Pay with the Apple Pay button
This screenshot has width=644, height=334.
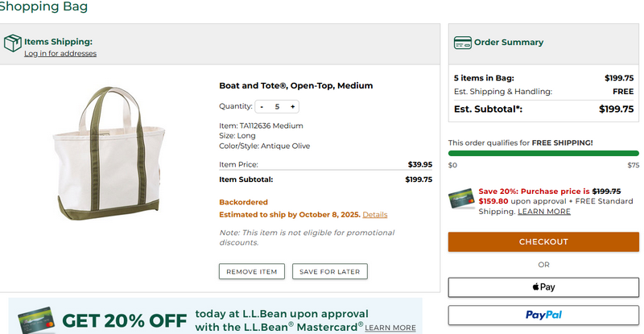coord(543,287)
